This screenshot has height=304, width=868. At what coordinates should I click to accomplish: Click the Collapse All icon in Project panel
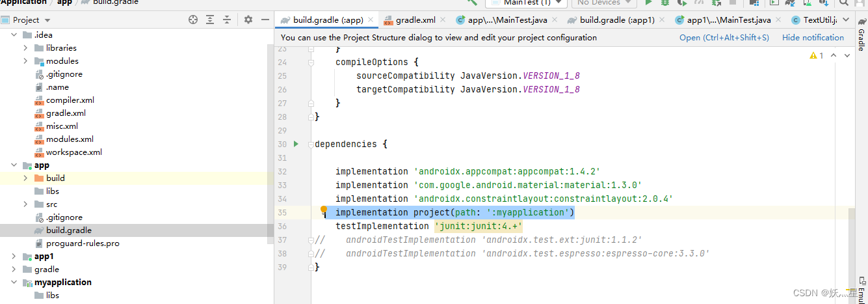point(227,20)
